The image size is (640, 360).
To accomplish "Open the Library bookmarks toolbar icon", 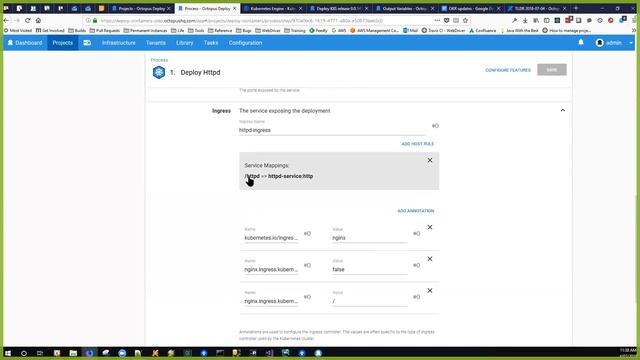I will point(536,20).
